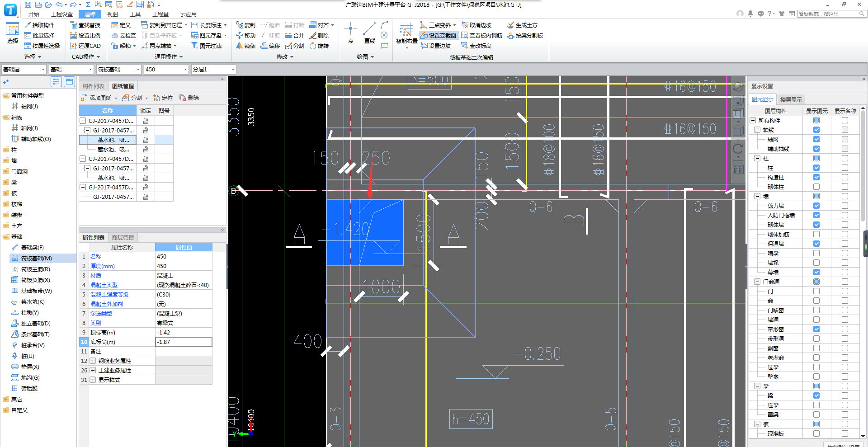Select 独立基础(D) in component tree

(36, 323)
